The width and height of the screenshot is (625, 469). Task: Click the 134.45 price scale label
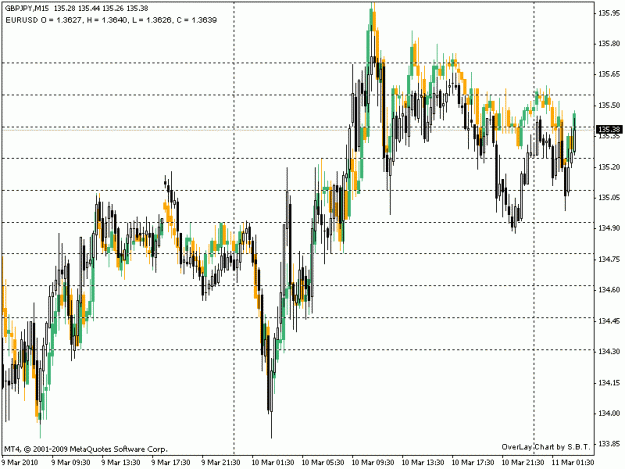click(609, 321)
